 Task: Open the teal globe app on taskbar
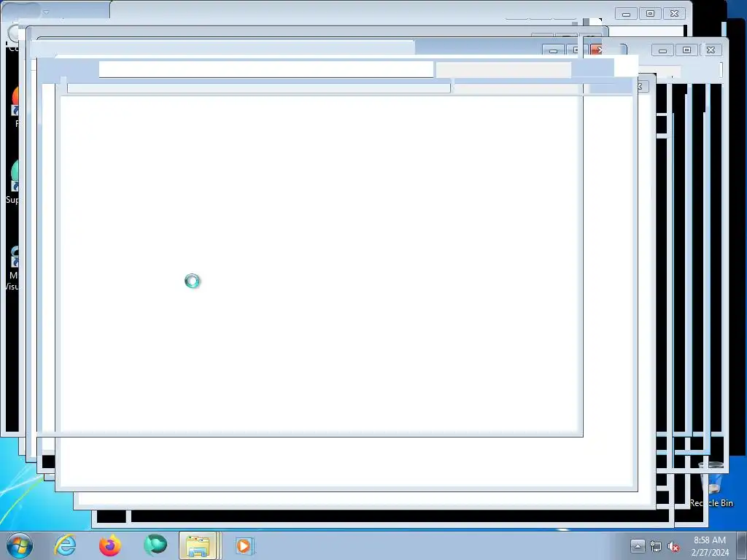pyautogui.click(x=155, y=545)
